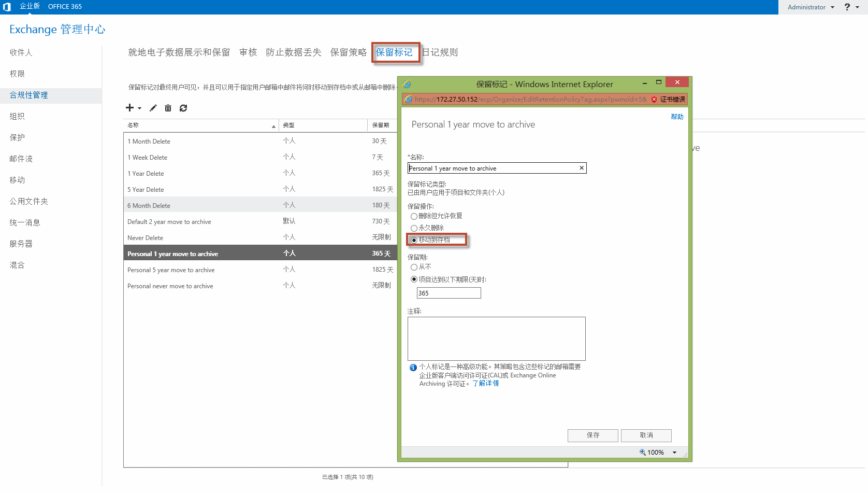Screen dimensions: 868x493
Task: Select the 'Personal 1 year move to archive' row
Action: point(261,253)
